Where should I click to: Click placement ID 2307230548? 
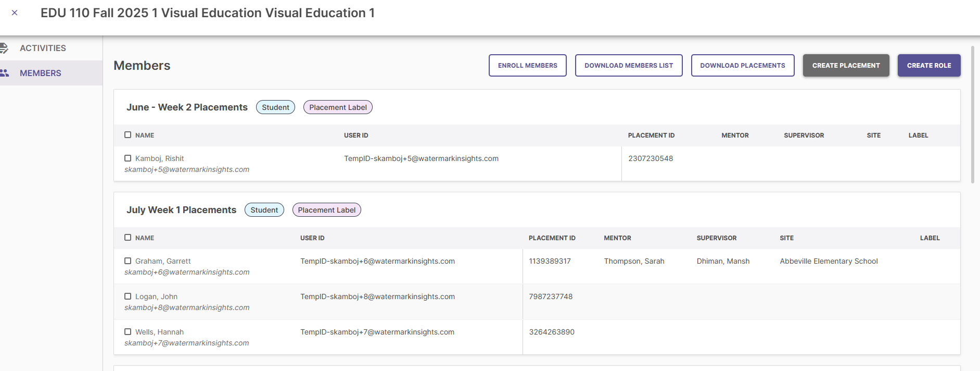click(x=651, y=158)
